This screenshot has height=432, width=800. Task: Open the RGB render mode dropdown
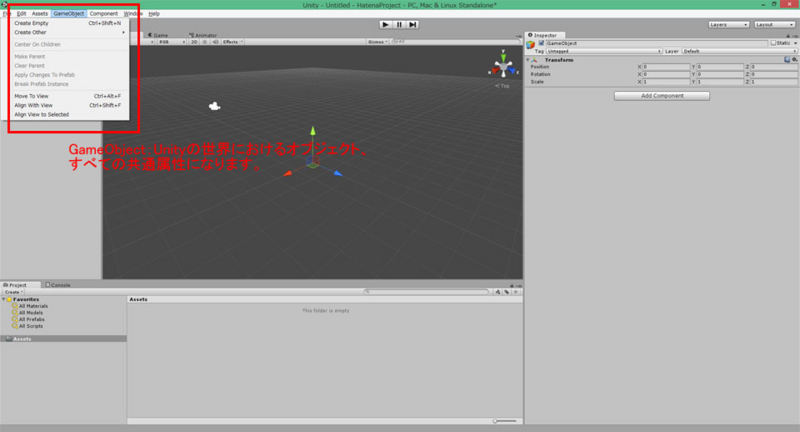[x=171, y=42]
